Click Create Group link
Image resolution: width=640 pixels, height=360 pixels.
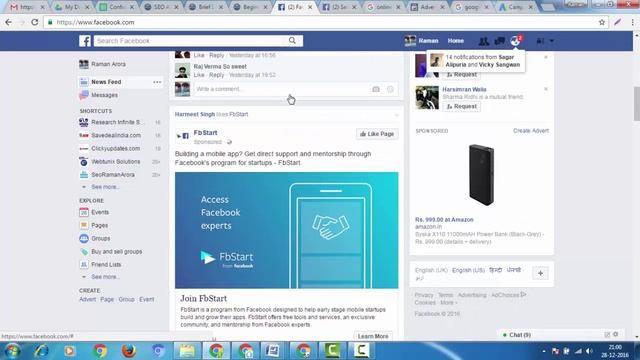[x=127, y=299]
